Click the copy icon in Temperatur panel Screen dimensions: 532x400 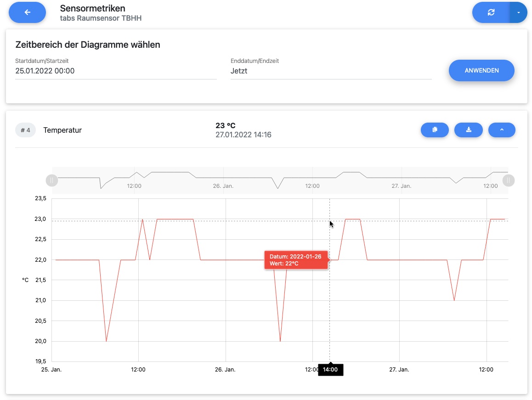pos(435,130)
